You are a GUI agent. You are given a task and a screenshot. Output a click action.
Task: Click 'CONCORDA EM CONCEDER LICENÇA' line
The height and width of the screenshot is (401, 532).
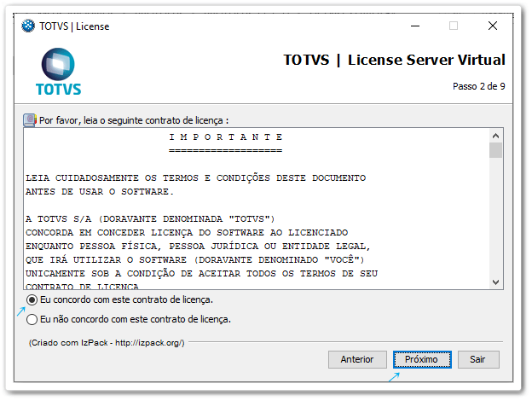pos(187,233)
